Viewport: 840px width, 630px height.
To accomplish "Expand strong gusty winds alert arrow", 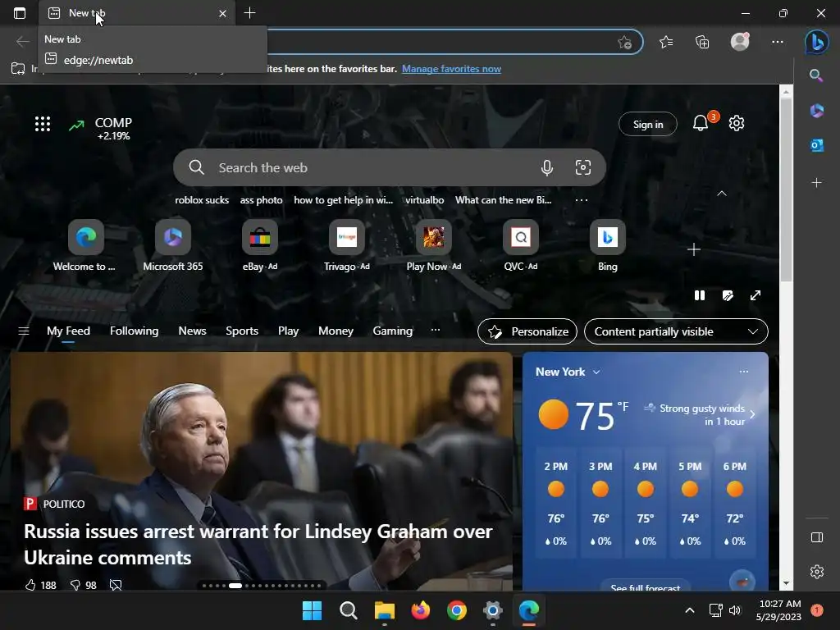I will pyautogui.click(x=752, y=414).
